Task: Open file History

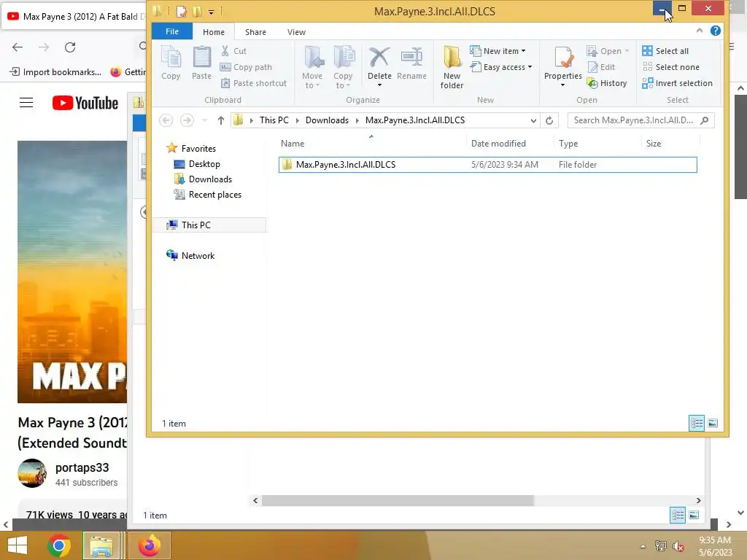Action: 607,83
